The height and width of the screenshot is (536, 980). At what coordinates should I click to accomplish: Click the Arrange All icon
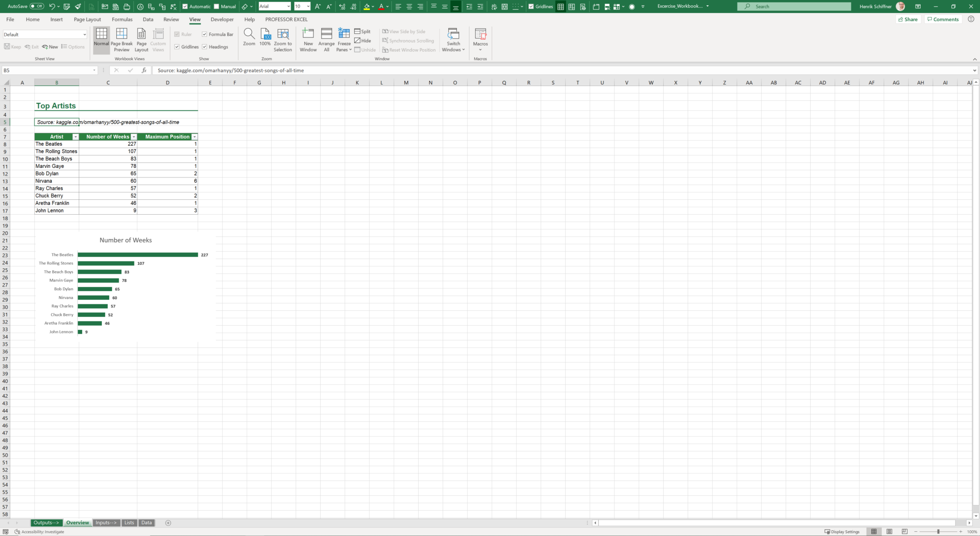(326, 40)
